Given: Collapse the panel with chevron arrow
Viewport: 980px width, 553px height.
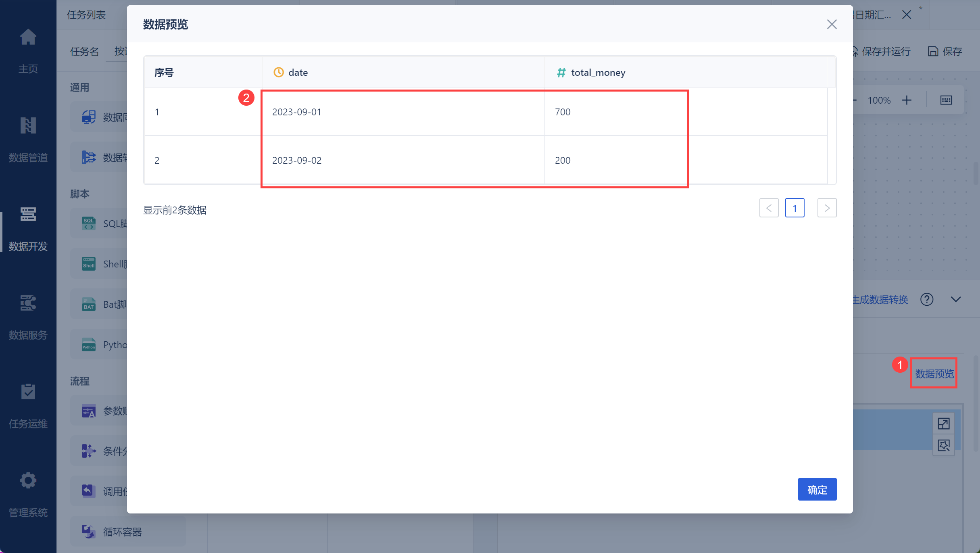Looking at the screenshot, I should point(956,300).
